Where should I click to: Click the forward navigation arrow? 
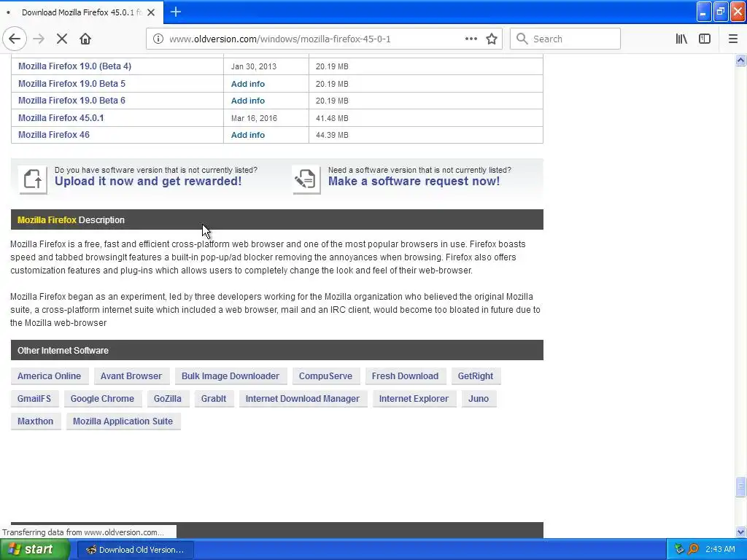39,39
